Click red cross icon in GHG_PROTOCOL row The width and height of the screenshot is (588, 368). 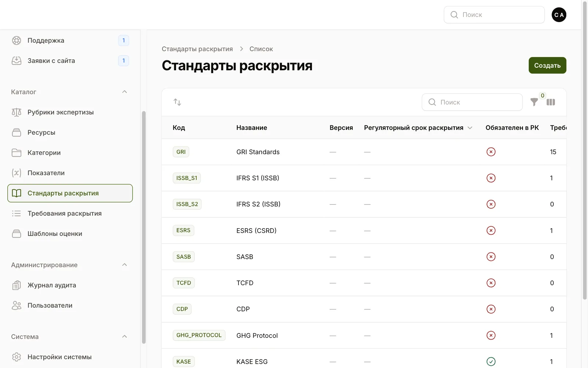point(491,335)
